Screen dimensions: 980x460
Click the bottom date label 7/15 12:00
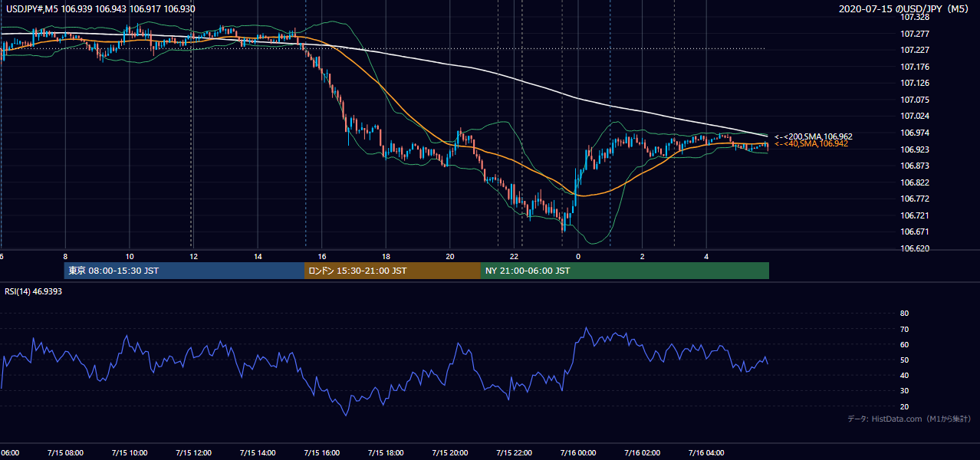click(193, 453)
